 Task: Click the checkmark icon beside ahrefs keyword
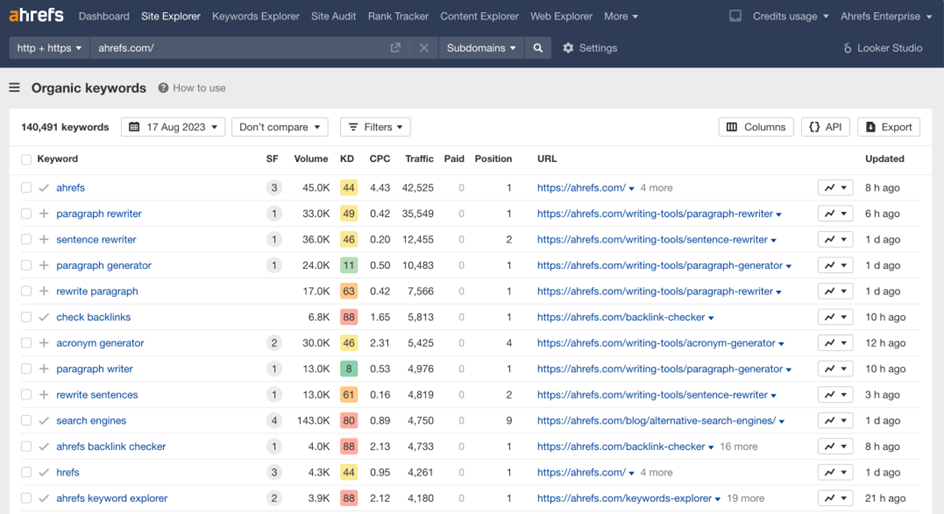tap(44, 188)
